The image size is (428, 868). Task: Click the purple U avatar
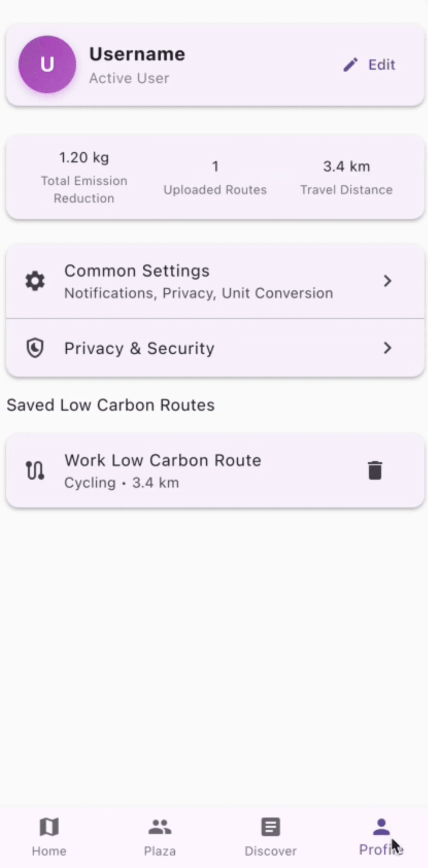point(47,64)
